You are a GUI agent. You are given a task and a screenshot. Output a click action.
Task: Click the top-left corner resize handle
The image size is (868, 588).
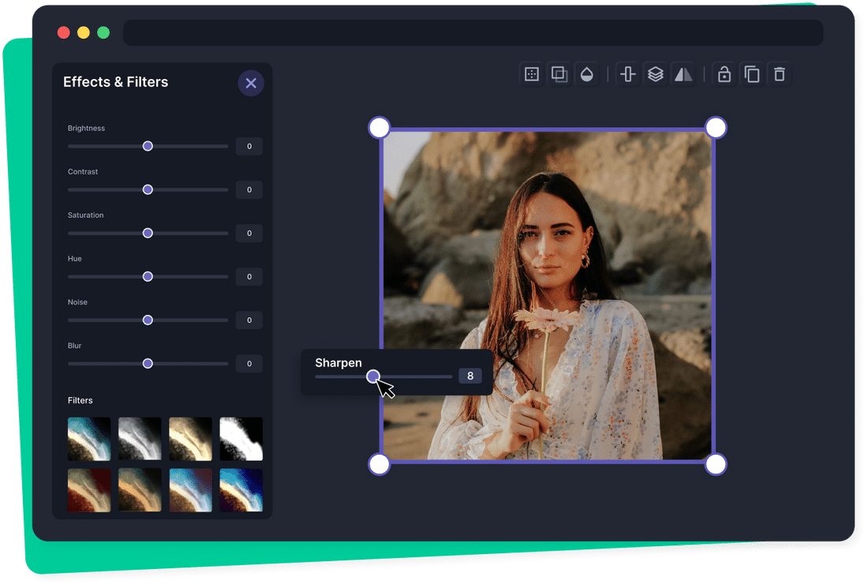click(x=379, y=127)
